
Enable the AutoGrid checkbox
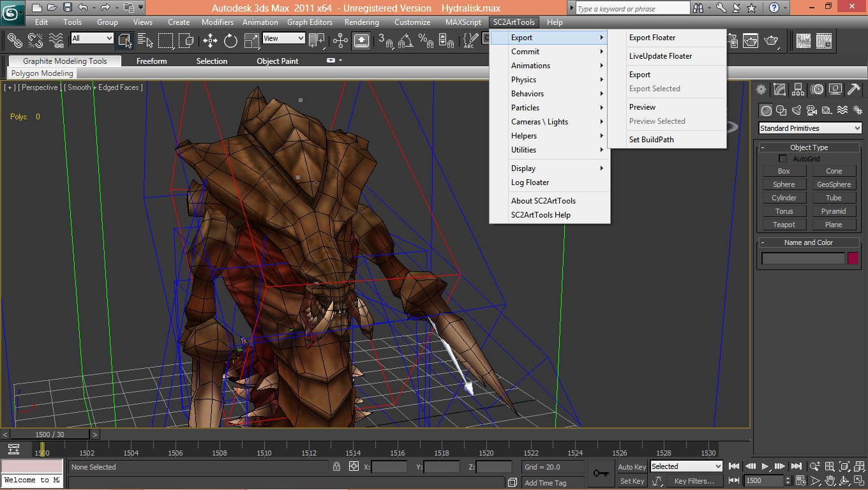click(783, 159)
